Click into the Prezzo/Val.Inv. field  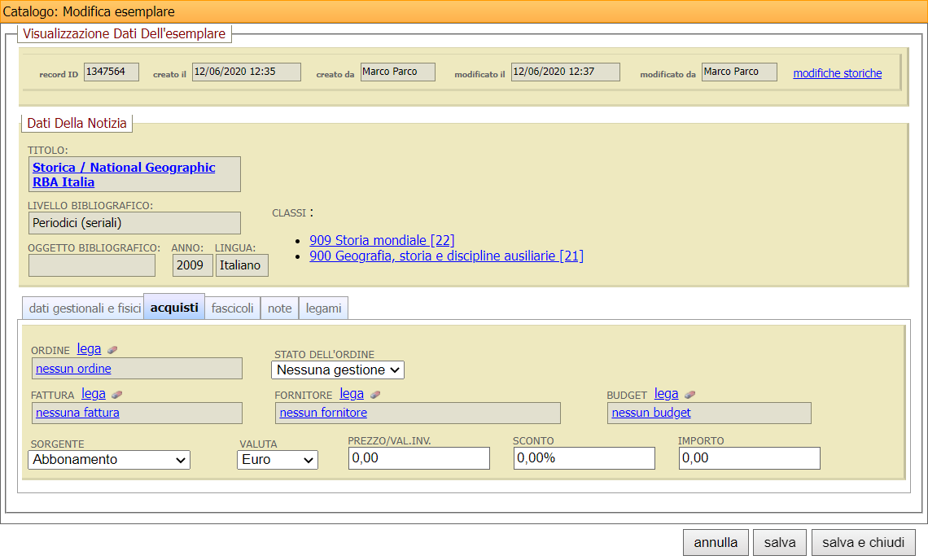point(418,458)
